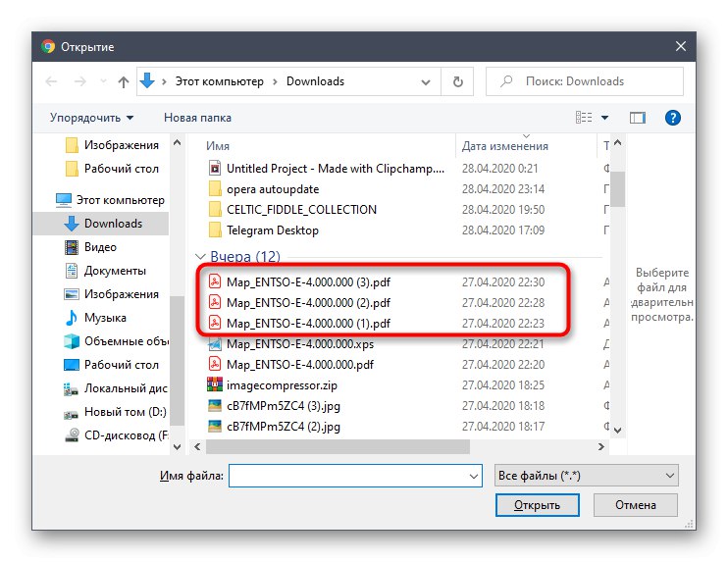The height and width of the screenshot is (562, 728).
Task: Select 'Map_ENTSO-E-4.000.000 (1).pdf' file
Action: point(299,324)
